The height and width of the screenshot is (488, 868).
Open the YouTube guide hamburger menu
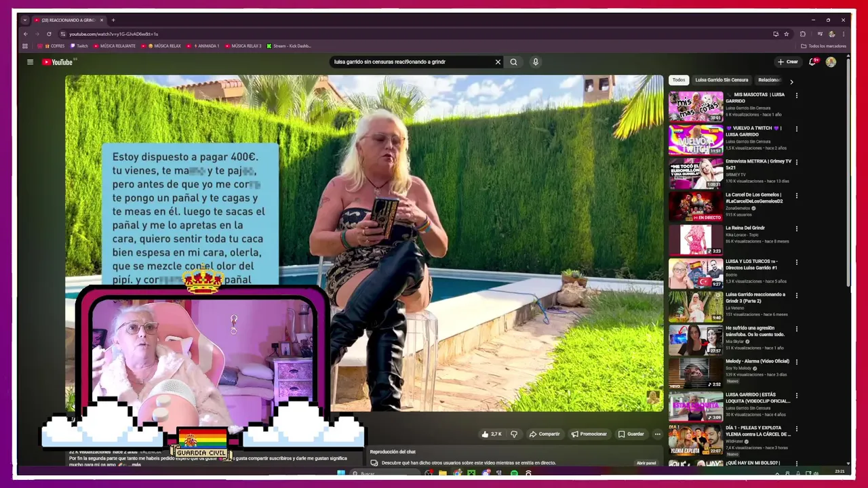tap(30, 62)
